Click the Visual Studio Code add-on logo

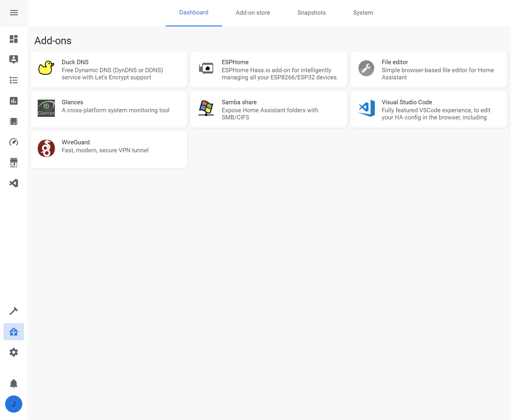(367, 108)
